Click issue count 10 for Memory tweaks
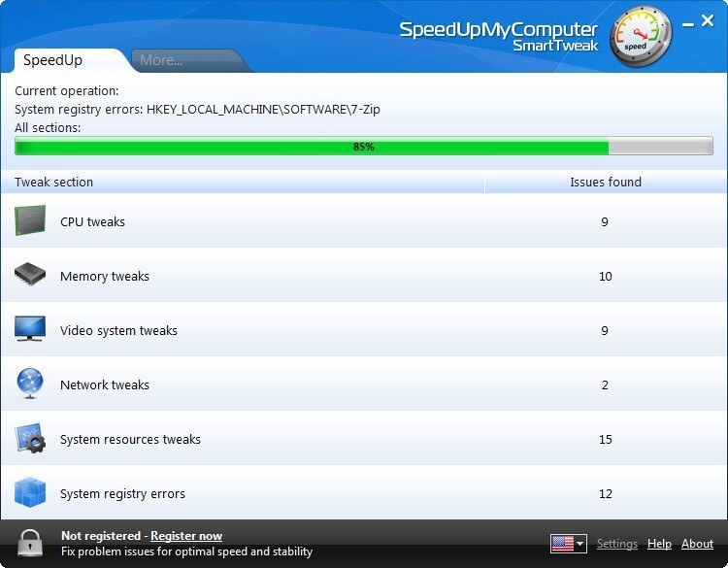 [x=606, y=277]
